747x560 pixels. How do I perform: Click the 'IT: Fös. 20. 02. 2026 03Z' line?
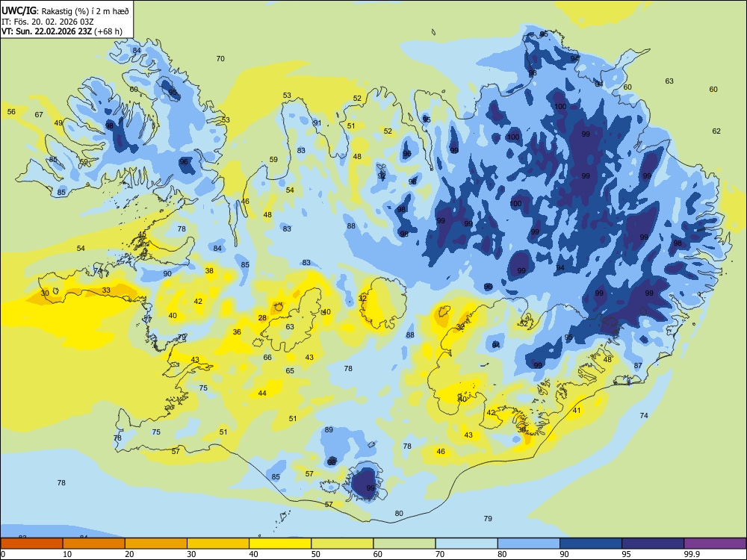click(x=49, y=22)
